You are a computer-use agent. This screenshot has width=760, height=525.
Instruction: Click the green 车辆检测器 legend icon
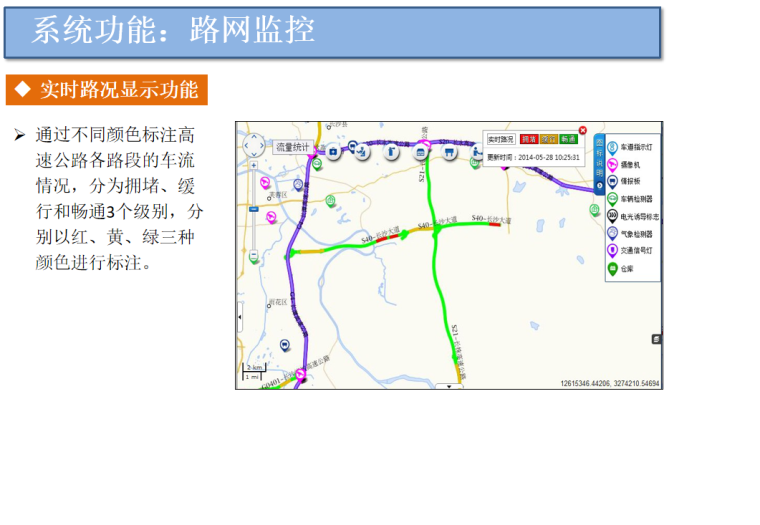[612, 198]
